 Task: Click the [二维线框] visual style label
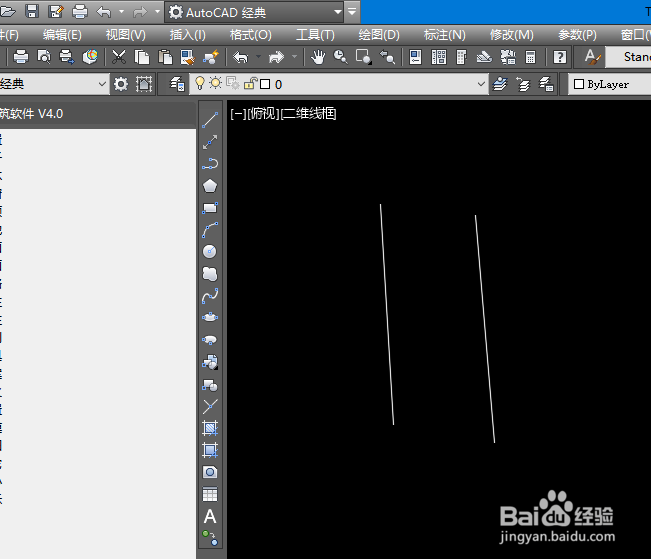pyautogui.click(x=308, y=113)
